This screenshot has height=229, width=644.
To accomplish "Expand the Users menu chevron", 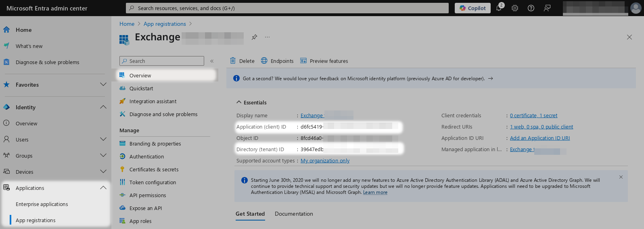I will point(103,139).
